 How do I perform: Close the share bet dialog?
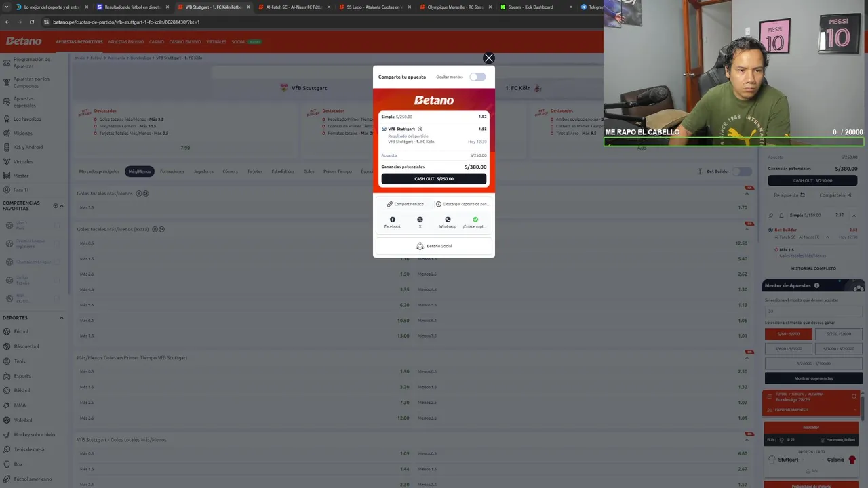[x=488, y=58]
